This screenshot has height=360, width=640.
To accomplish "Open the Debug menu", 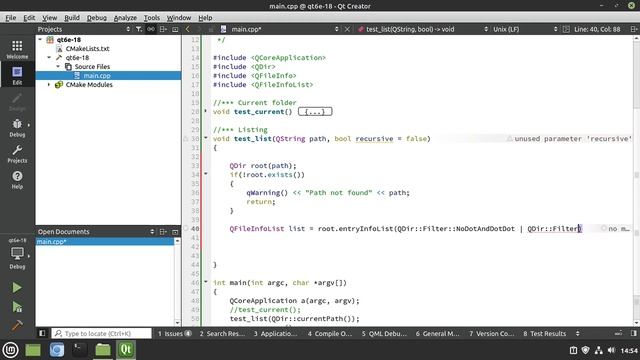I will click(97, 18).
